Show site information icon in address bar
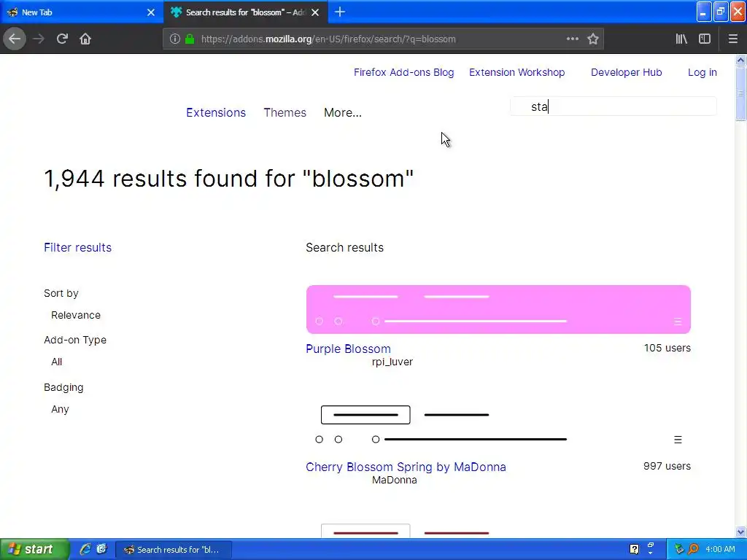 point(175,39)
